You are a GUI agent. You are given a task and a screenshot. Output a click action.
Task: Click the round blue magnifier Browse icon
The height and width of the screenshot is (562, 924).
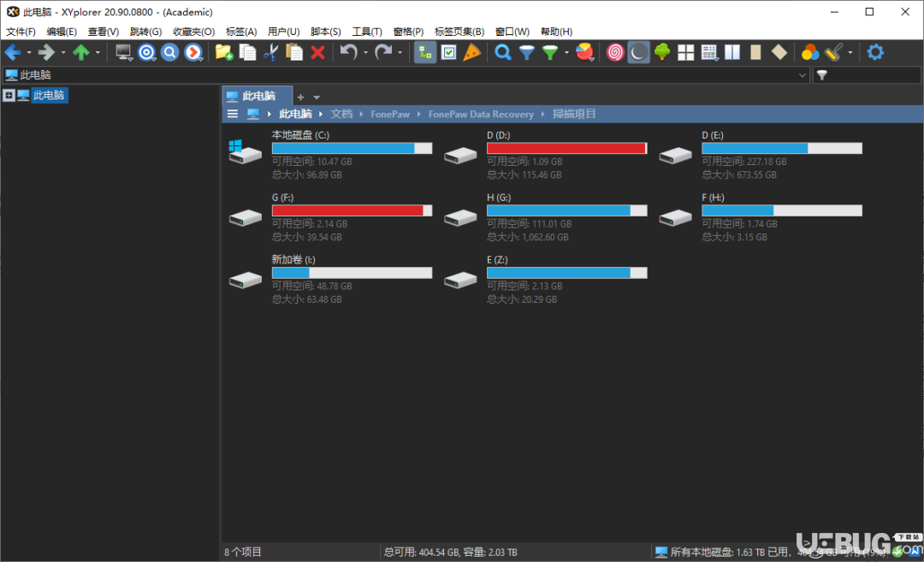[x=169, y=52]
